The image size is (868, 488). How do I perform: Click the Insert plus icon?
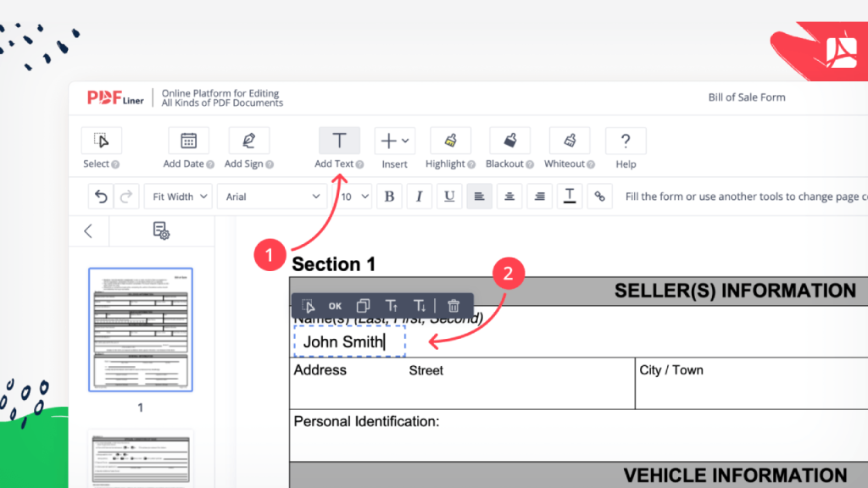[x=388, y=141]
